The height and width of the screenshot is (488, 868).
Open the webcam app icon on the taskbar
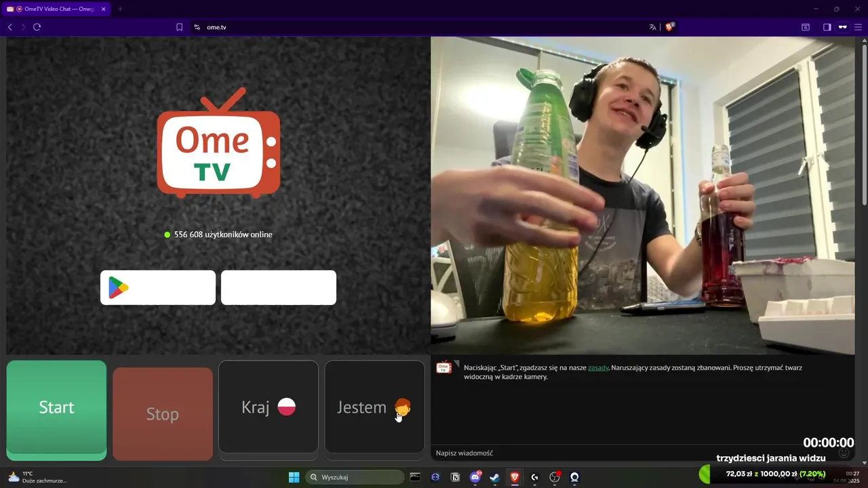(574, 477)
